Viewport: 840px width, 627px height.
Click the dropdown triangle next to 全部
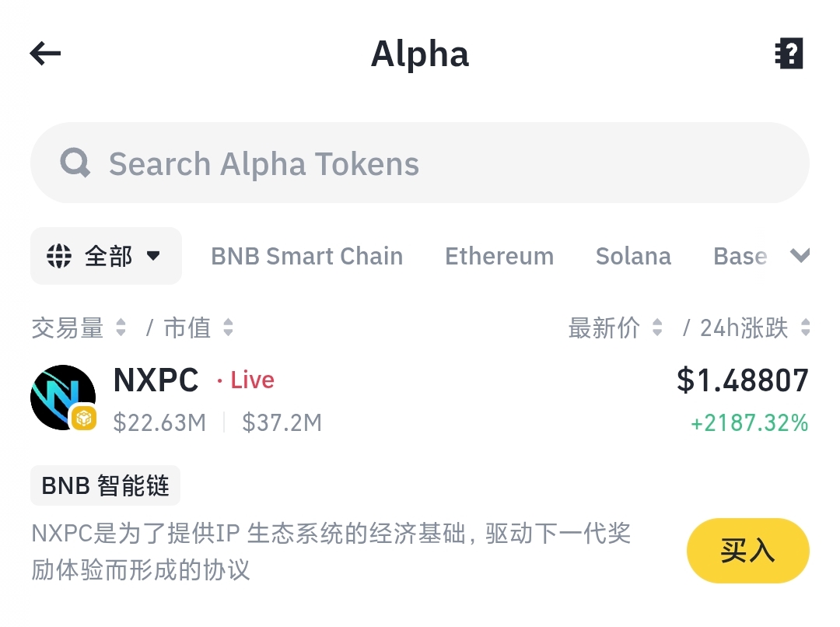click(153, 256)
